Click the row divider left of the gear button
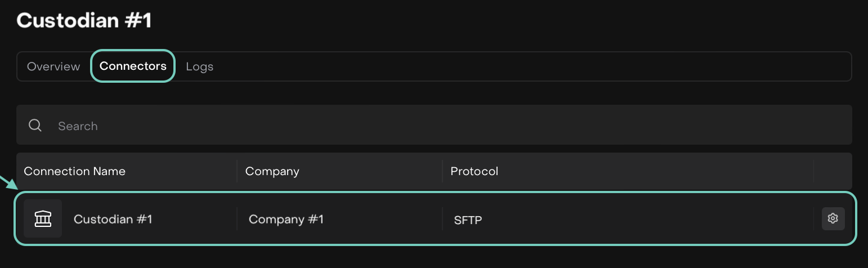Image resolution: width=868 pixels, height=268 pixels. (x=813, y=219)
